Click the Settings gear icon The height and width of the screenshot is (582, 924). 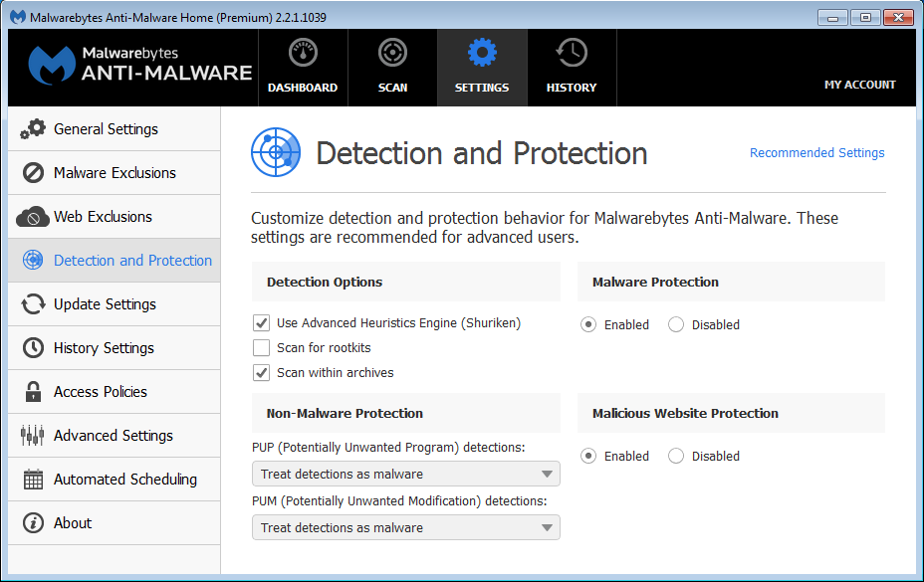482,53
